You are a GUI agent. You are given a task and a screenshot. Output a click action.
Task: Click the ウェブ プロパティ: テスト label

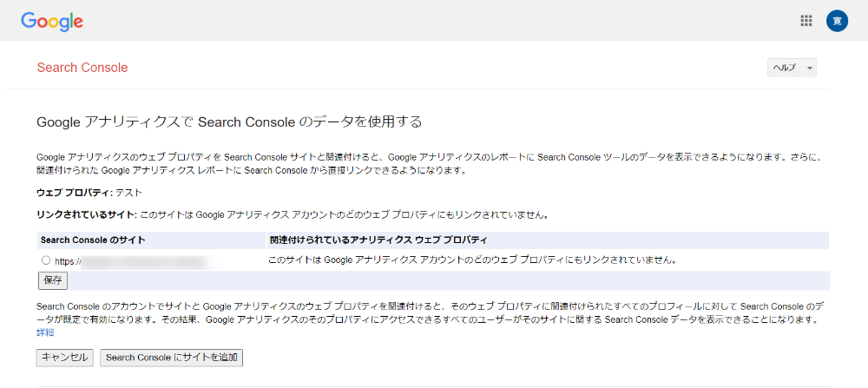(89, 193)
